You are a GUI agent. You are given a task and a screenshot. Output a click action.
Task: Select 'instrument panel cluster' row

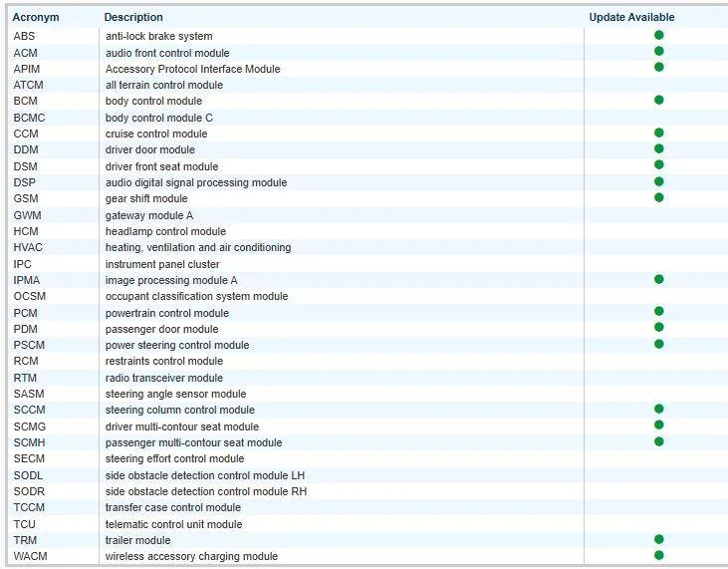click(x=162, y=264)
